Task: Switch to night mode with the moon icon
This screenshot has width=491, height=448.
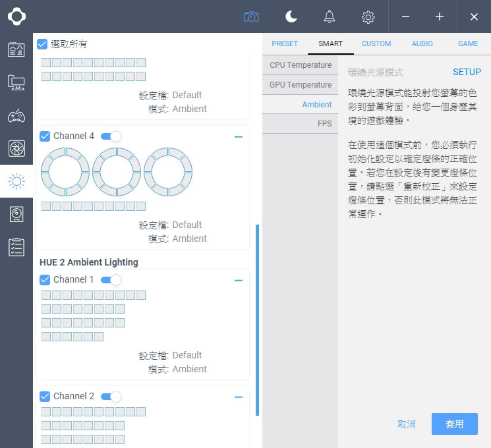Action: click(x=291, y=16)
